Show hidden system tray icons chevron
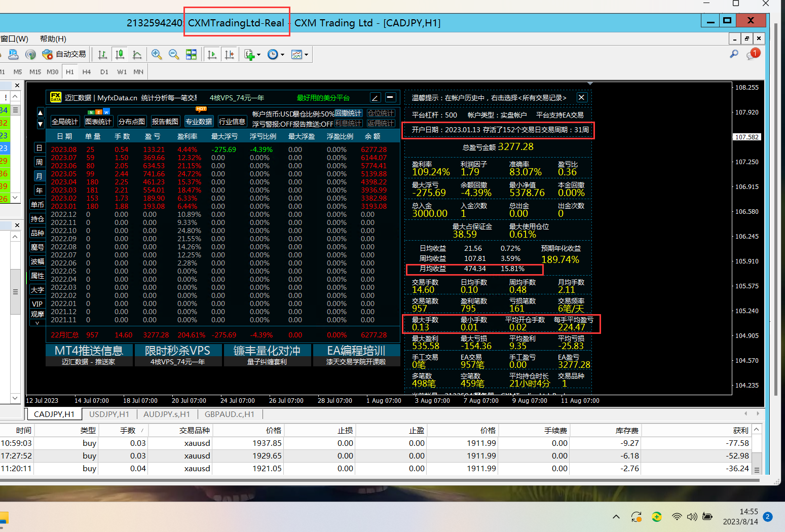This screenshot has height=532, width=785. click(x=616, y=517)
